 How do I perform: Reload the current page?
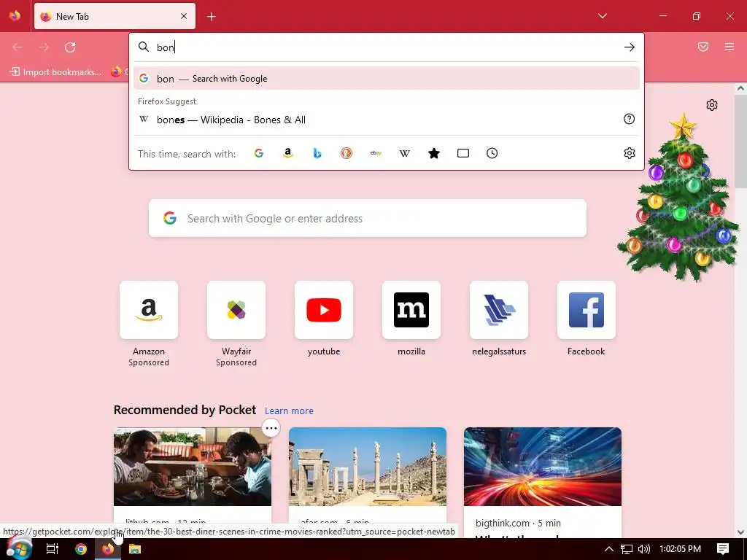pos(70,47)
